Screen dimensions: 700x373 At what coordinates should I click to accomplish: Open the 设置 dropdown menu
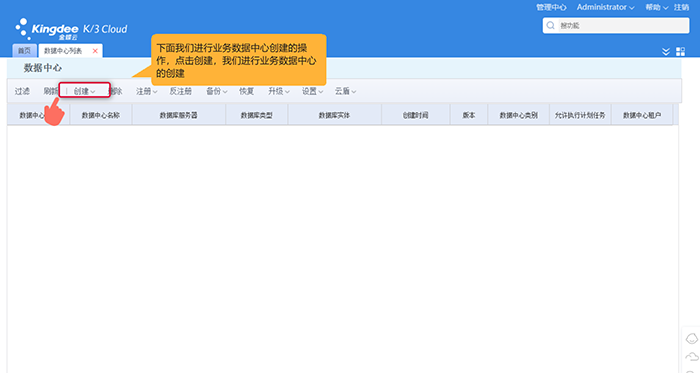(x=312, y=91)
